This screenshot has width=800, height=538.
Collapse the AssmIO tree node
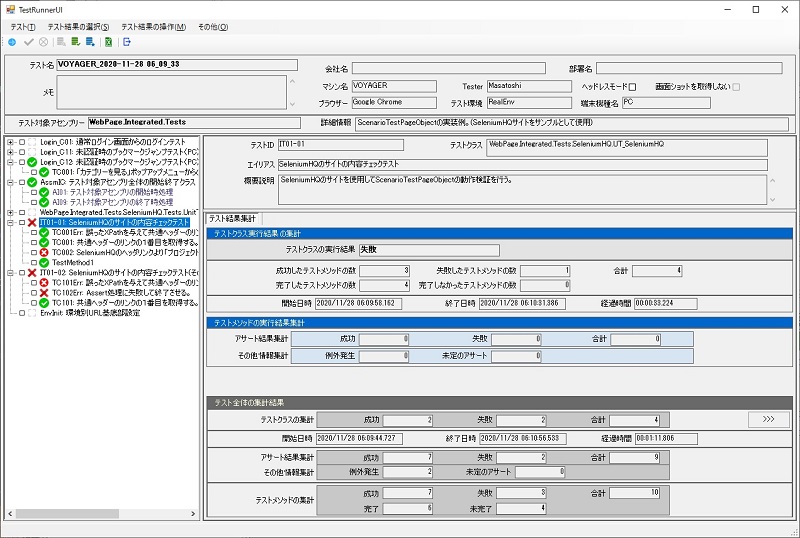point(10,182)
